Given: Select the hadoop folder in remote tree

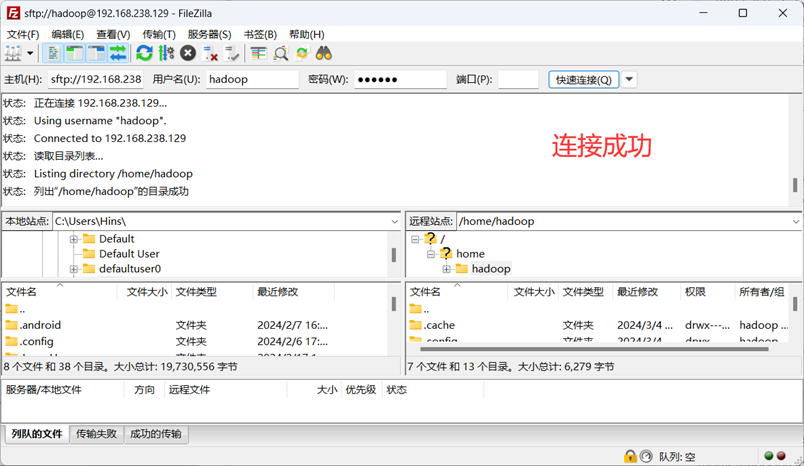Looking at the screenshot, I should [x=491, y=269].
